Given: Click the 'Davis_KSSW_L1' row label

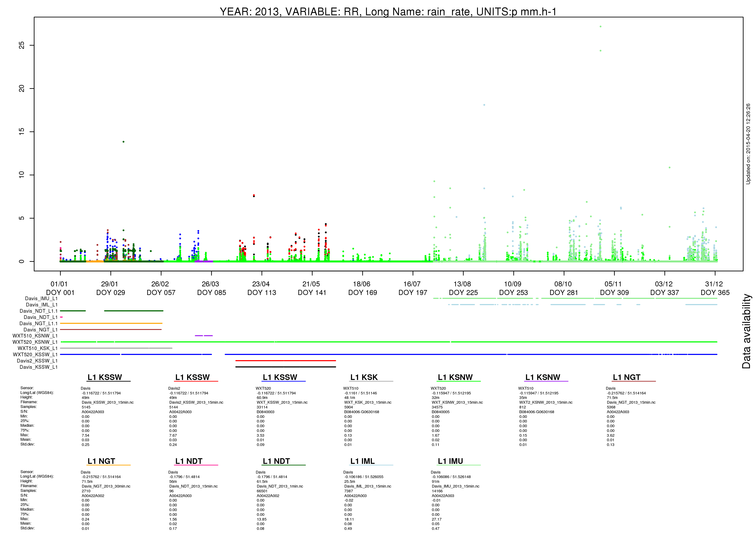Looking at the screenshot, I should click(39, 367).
